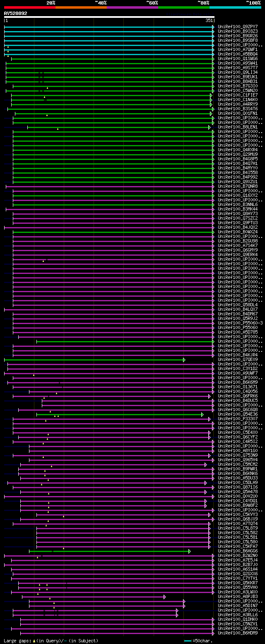This screenshot has width=265, height=644.
Task: Open the UniRef100_A8PJB3 hit
Action: coord(238,596)
